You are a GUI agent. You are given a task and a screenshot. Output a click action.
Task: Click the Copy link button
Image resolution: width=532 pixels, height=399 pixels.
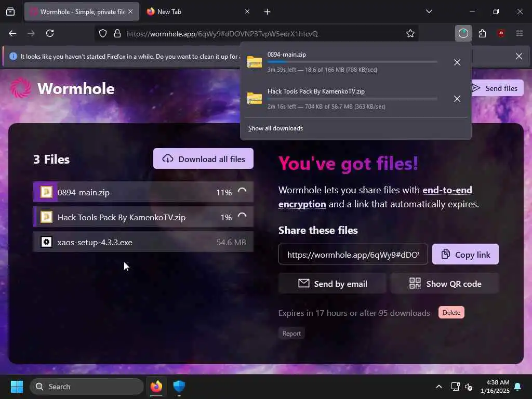[465, 254]
